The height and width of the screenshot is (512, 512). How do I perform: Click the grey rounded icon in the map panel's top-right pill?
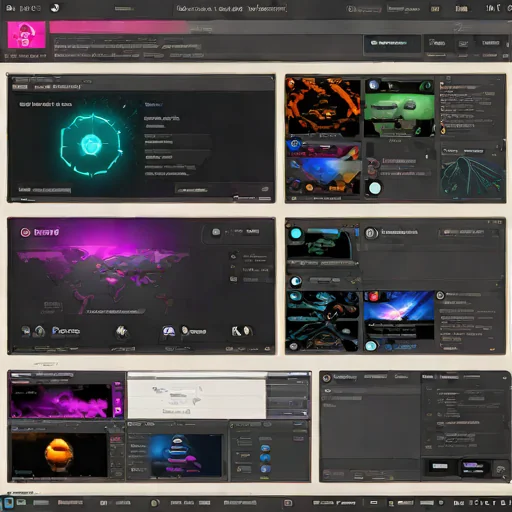point(216,232)
